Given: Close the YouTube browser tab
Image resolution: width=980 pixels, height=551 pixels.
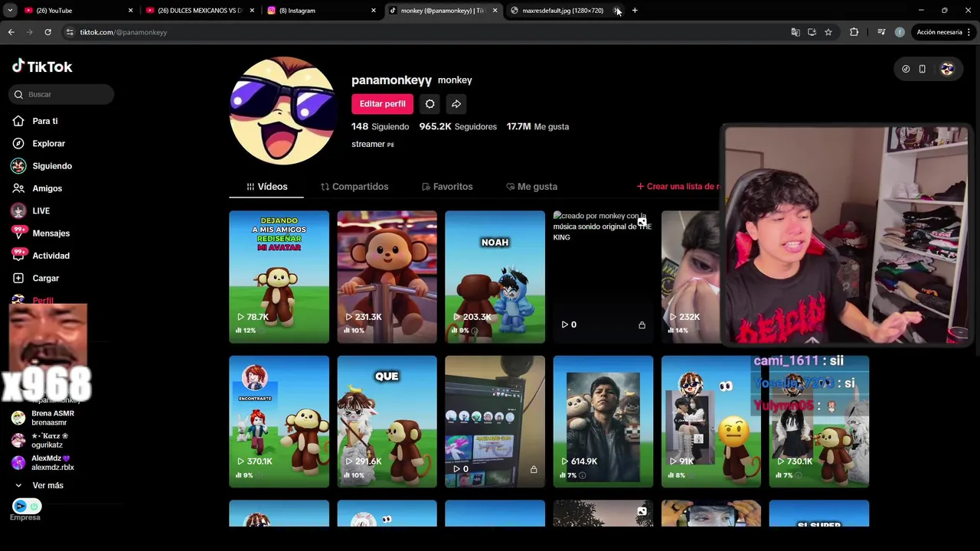Looking at the screenshot, I should (x=130, y=11).
